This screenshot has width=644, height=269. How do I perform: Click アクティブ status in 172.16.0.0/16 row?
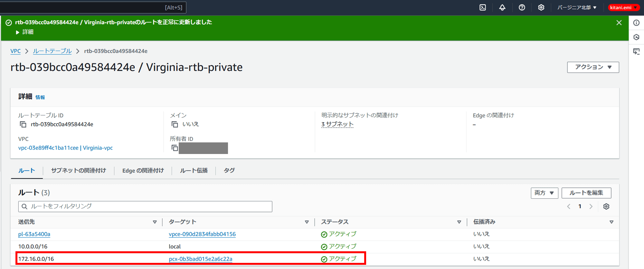[x=339, y=259]
